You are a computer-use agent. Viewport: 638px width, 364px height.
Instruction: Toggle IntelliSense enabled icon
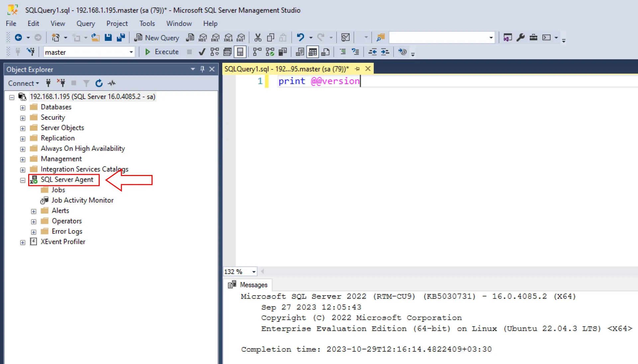point(240,52)
